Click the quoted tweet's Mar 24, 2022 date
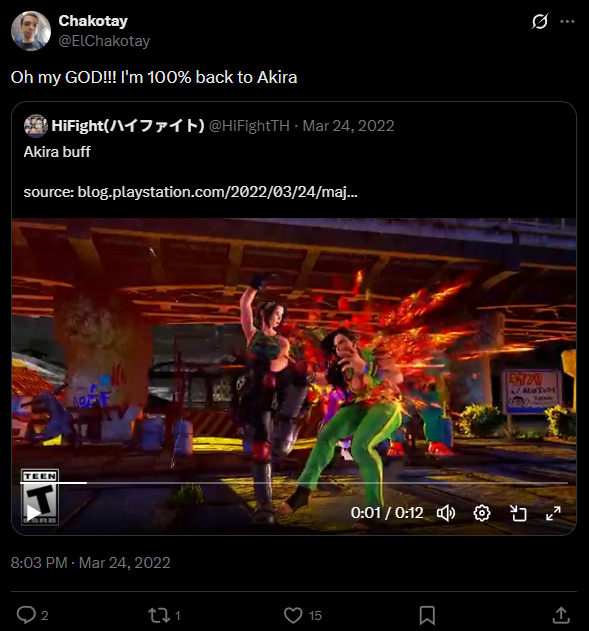The width and height of the screenshot is (589, 631). click(x=348, y=126)
